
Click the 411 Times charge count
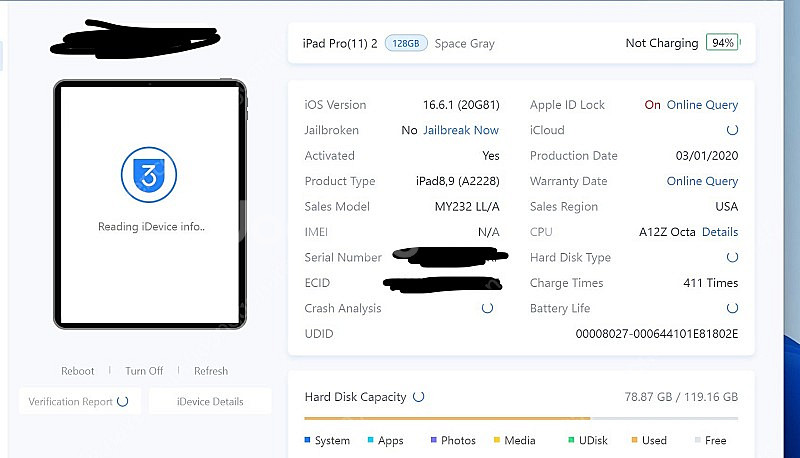coord(711,283)
